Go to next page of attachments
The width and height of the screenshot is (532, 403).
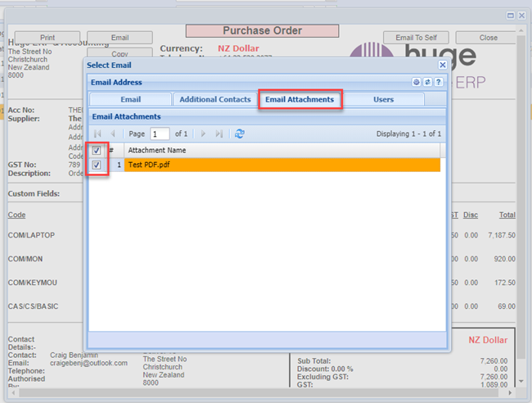(x=204, y=134)
